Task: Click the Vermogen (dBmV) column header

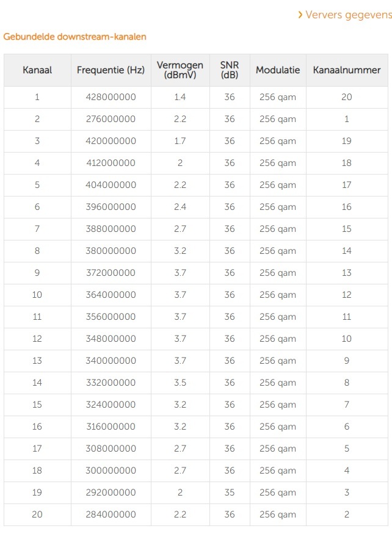Action: click(180, 70)
